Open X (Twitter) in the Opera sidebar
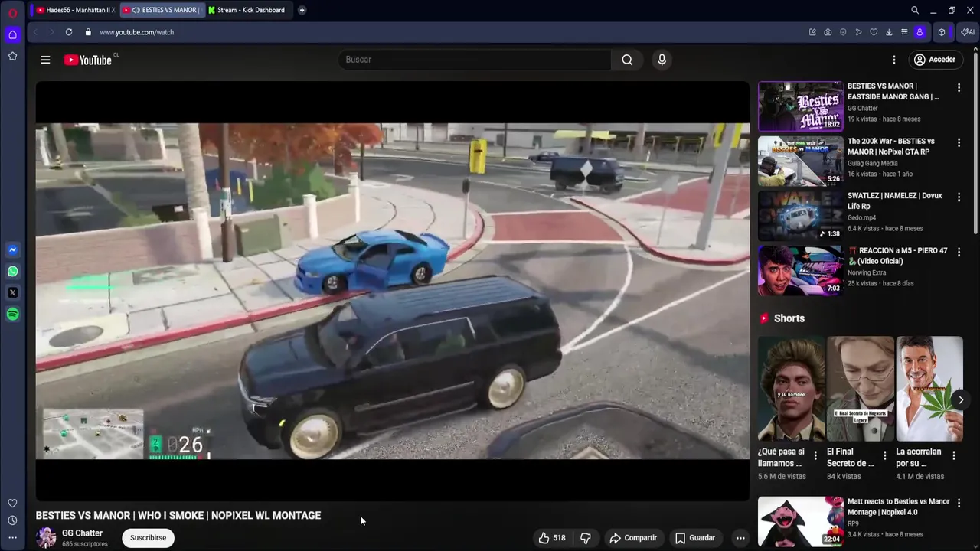 click(12, 292)
